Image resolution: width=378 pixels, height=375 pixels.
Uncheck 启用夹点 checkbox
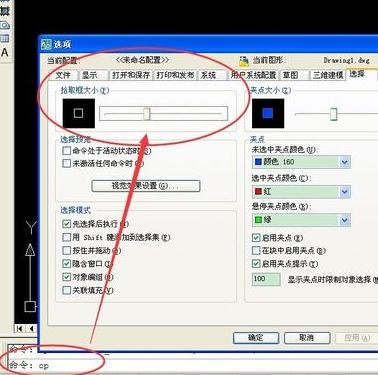(x=256, y=238)
